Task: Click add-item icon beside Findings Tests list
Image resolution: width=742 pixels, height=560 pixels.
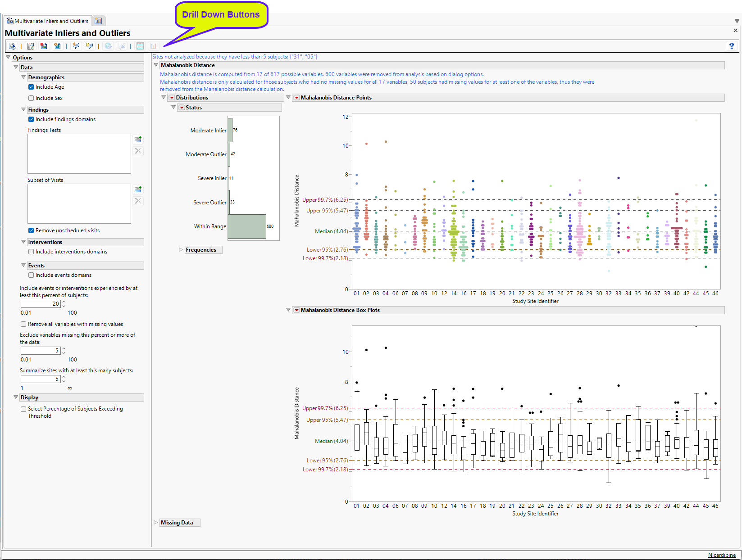Action: pyautogui.click(x=138, y=140)
